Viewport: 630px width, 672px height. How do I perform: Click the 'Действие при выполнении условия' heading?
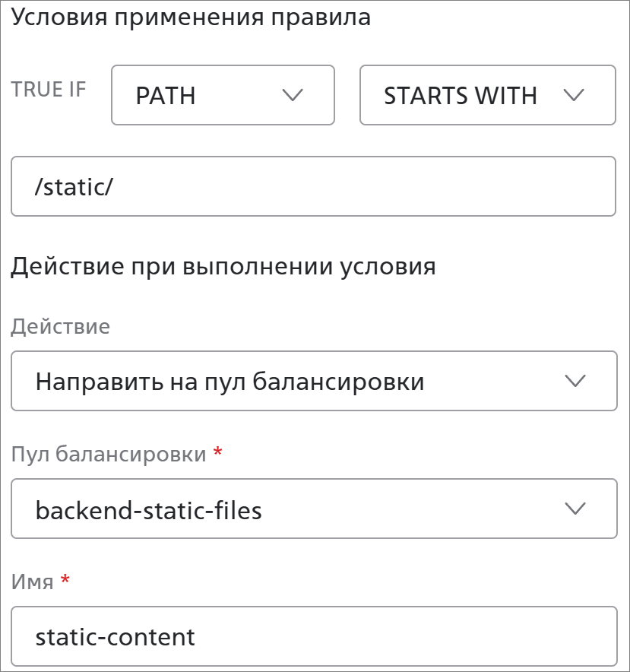click(223, 267)
